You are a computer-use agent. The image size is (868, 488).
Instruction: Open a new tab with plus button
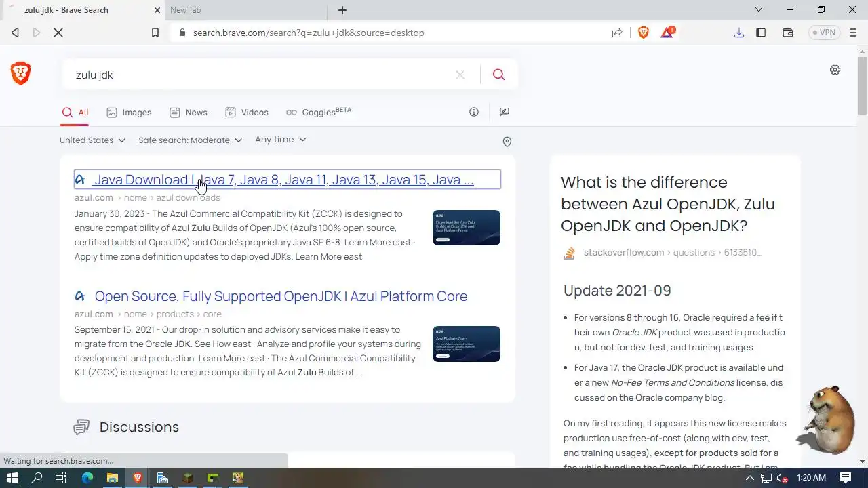(342, 10)
